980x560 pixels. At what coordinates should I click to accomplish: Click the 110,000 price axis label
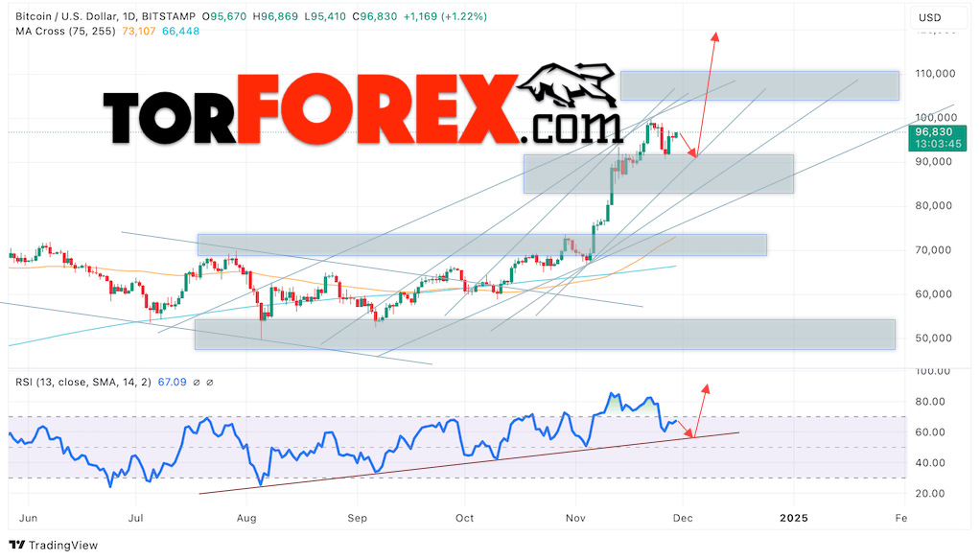[935, 73]
